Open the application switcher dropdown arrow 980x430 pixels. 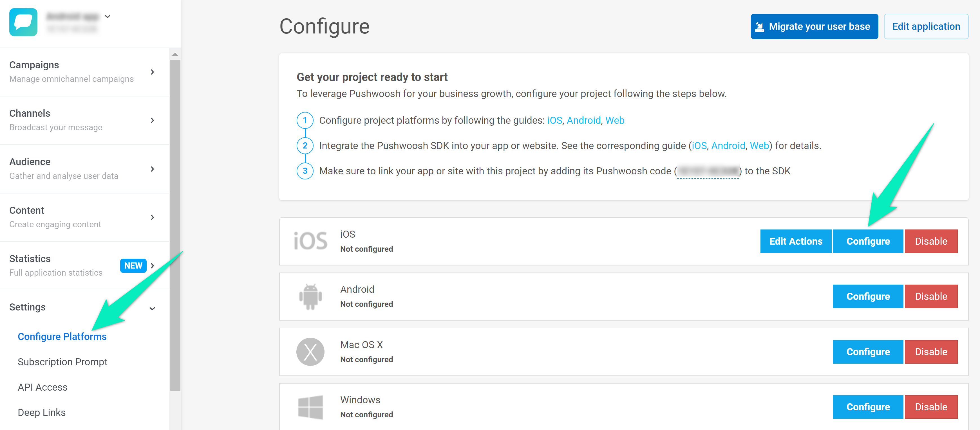pos(108,16)
